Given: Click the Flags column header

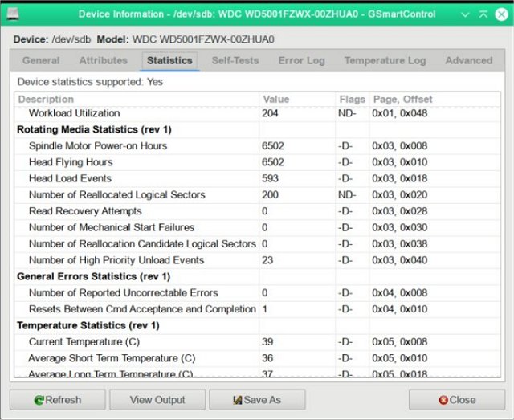Looking at the screenshot, I should click(x=352, y=100).
